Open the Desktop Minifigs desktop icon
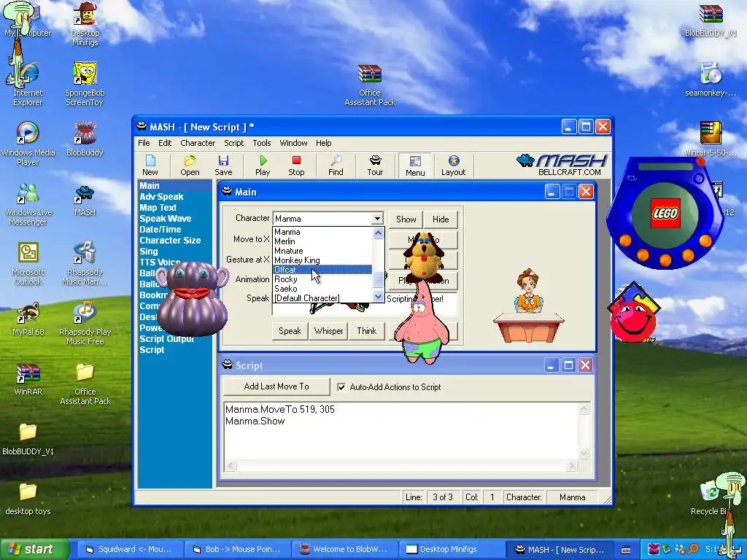 pos(85,24)
